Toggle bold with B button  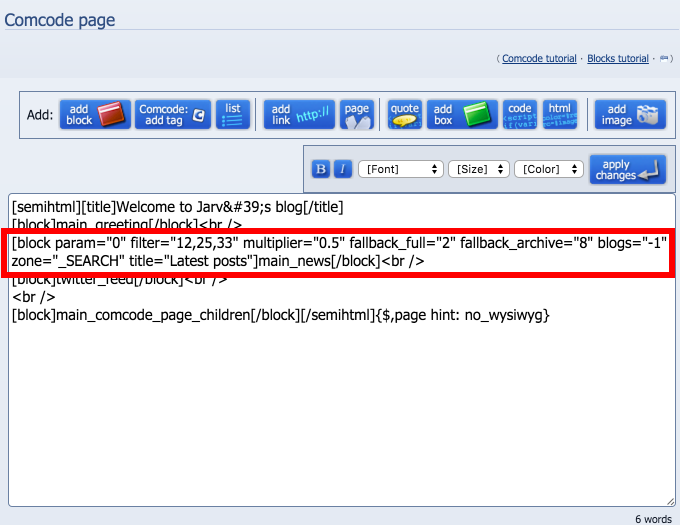point(321,169)
